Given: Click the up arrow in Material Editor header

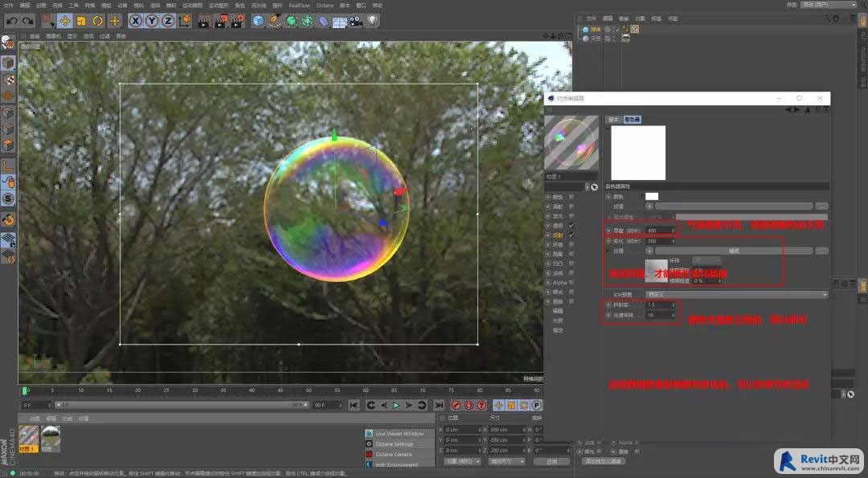Looking at the screenshot, I should click(808, 109).
